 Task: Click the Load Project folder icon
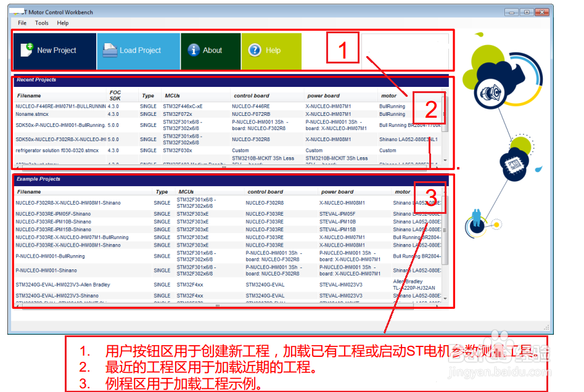[110, 51]
